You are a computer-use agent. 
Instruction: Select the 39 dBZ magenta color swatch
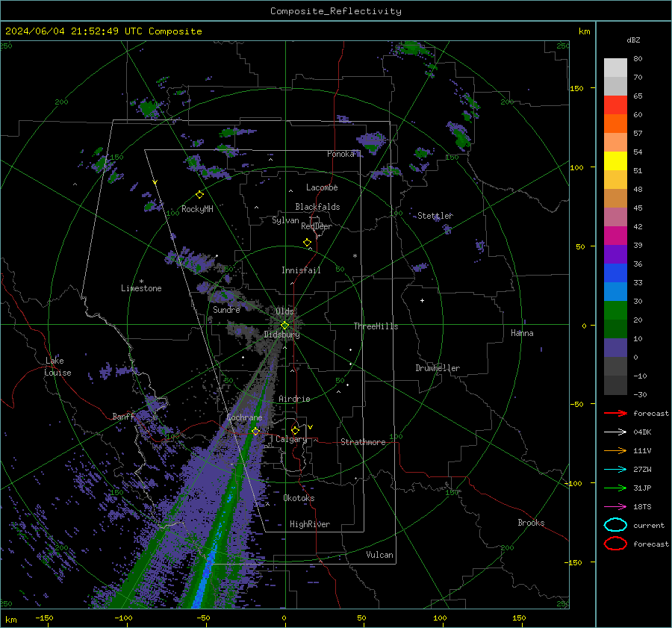click(x=615, y=235)
